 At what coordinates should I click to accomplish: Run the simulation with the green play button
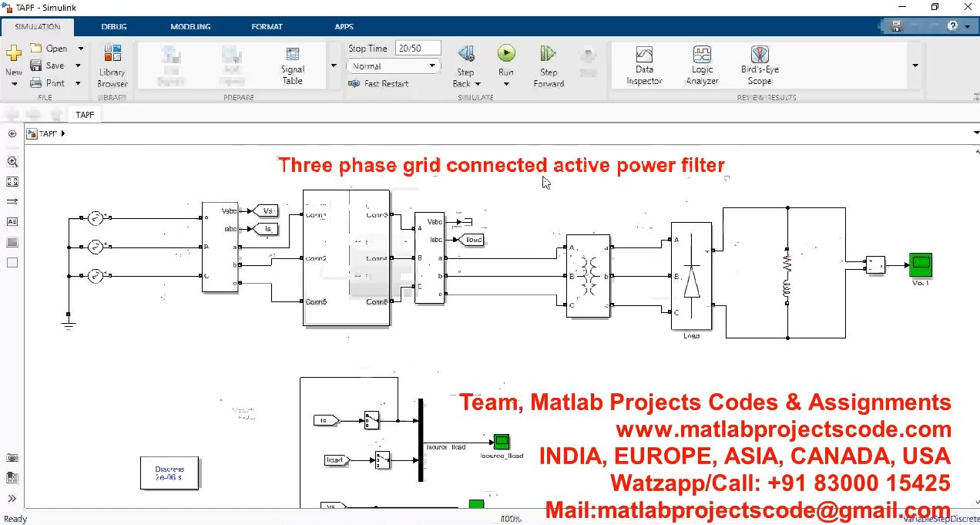click(506, 53)
